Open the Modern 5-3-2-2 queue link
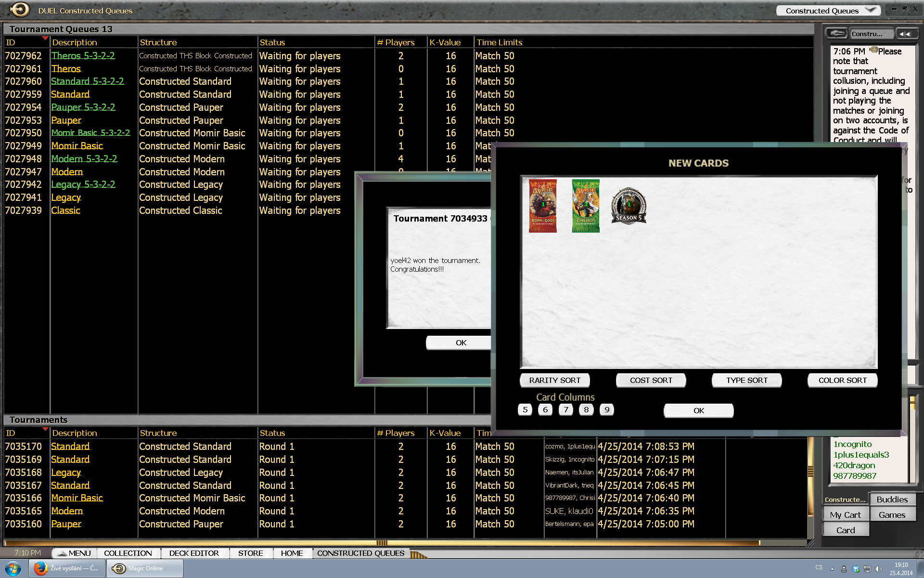This screenshot has height=578, width=924. coord(84,159)
